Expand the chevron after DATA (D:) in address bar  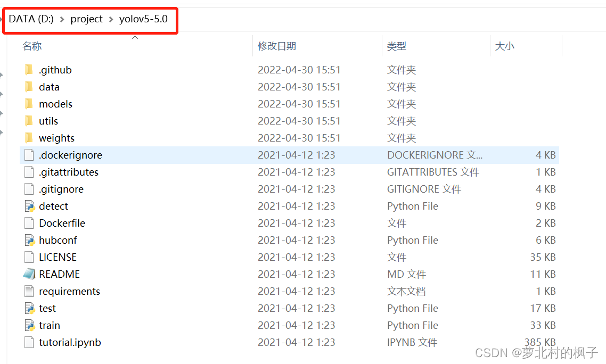[x=62, y=19]
